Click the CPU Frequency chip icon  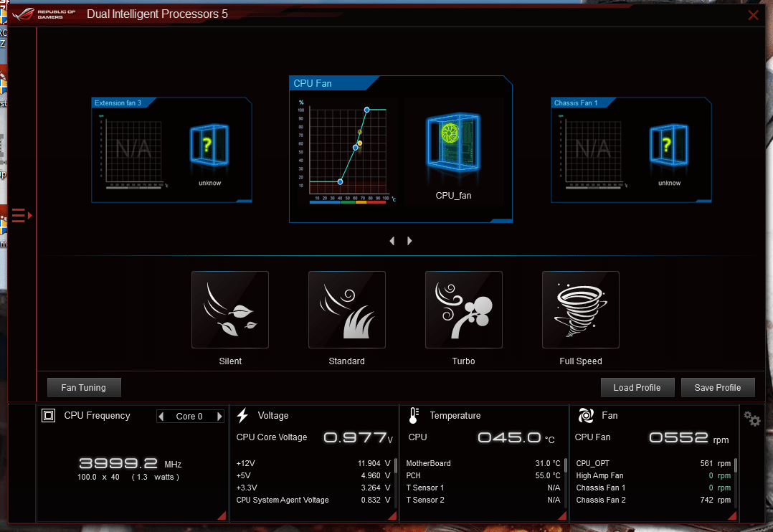tap(48, 416)
